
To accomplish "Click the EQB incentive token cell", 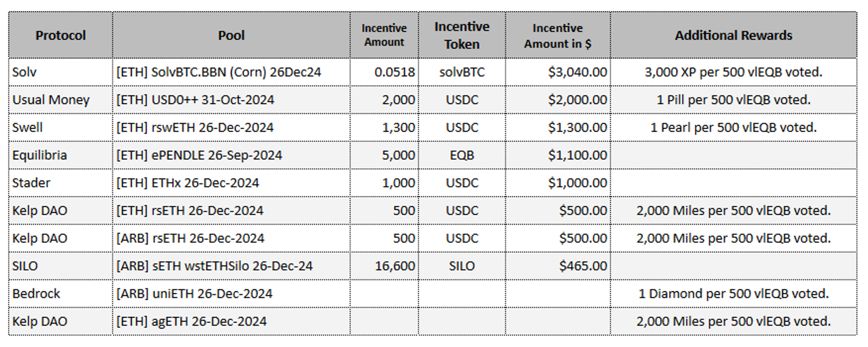I will point(462,156).
